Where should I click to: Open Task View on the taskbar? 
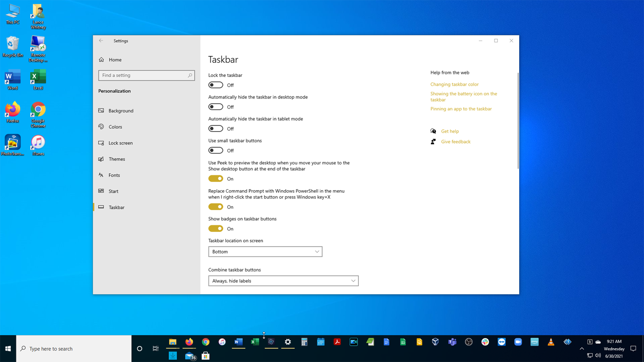(156, 349)
